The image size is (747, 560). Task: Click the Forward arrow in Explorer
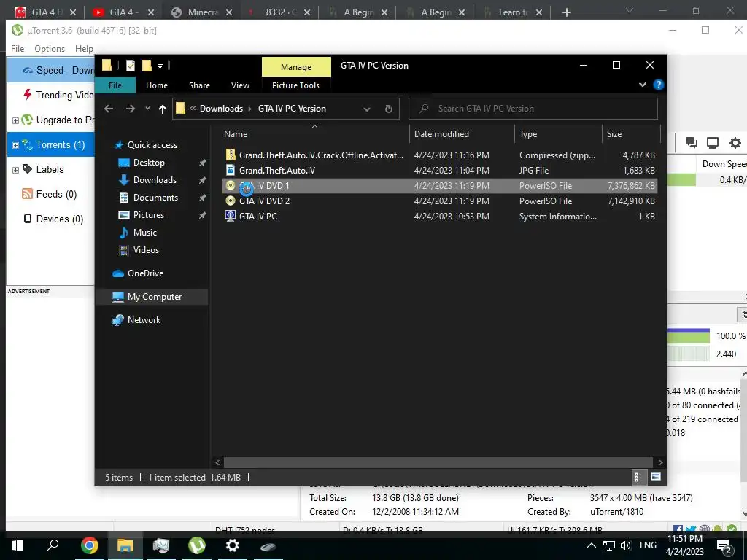click(x=130, y=109)
